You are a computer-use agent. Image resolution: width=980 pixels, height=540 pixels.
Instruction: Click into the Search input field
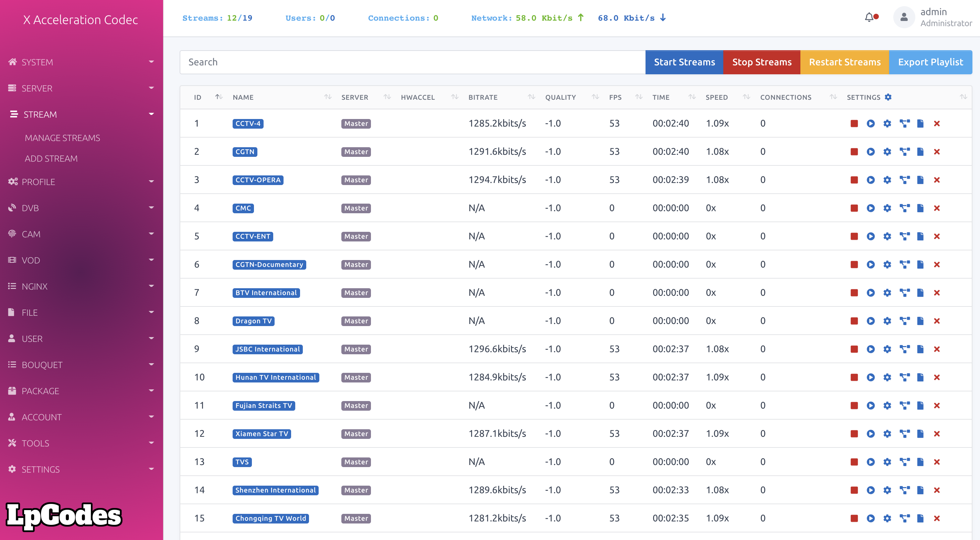(412, 62)
